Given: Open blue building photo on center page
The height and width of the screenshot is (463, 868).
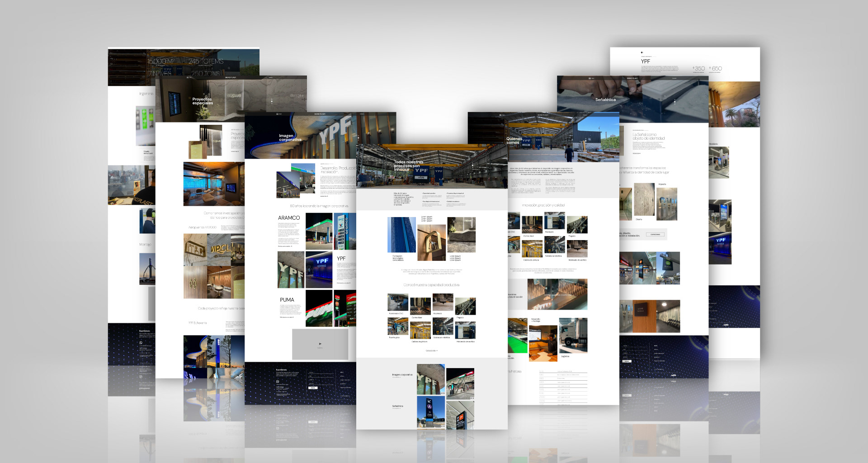Looking at the screenshot, I should (x=402, y=235).
